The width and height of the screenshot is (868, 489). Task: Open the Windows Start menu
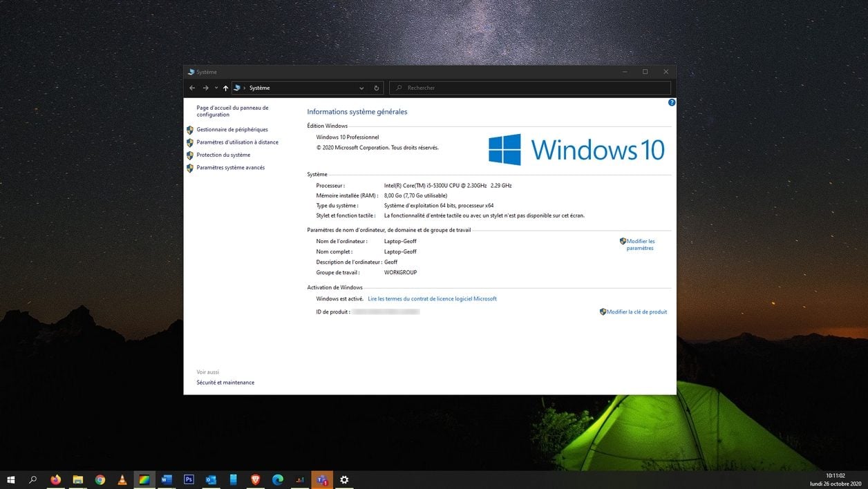point(11,479)
